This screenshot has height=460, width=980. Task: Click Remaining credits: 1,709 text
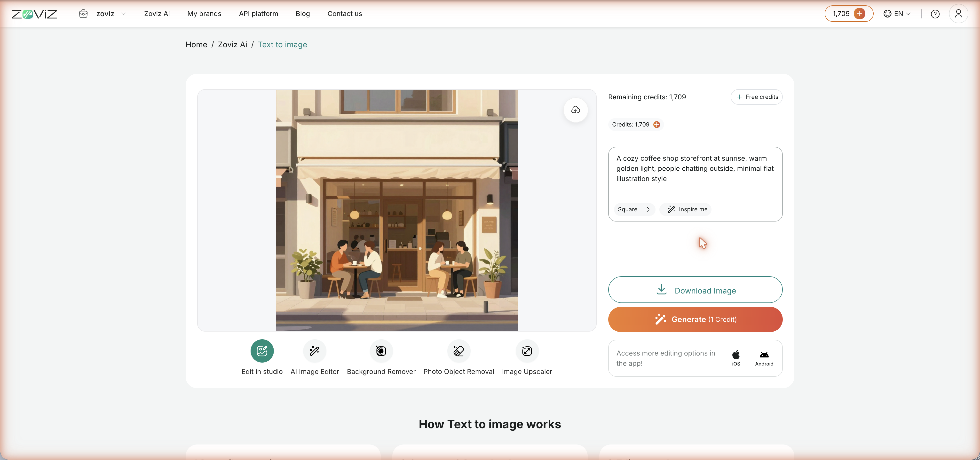click(647, 97)
